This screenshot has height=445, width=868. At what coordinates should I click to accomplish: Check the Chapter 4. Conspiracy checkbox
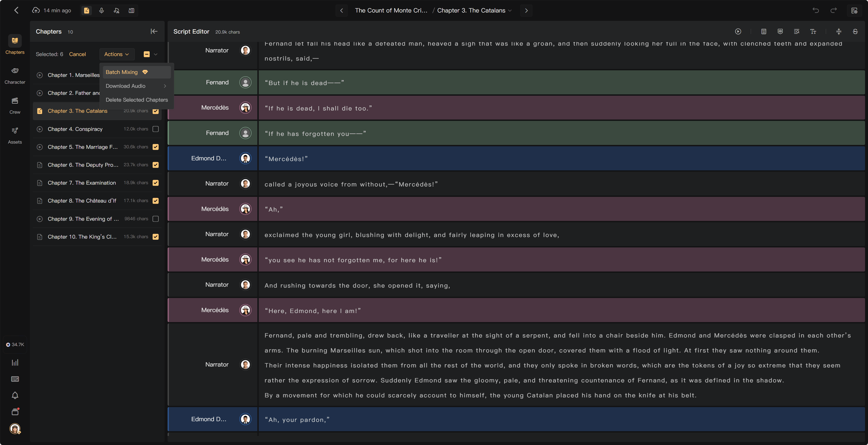[155, 129]
